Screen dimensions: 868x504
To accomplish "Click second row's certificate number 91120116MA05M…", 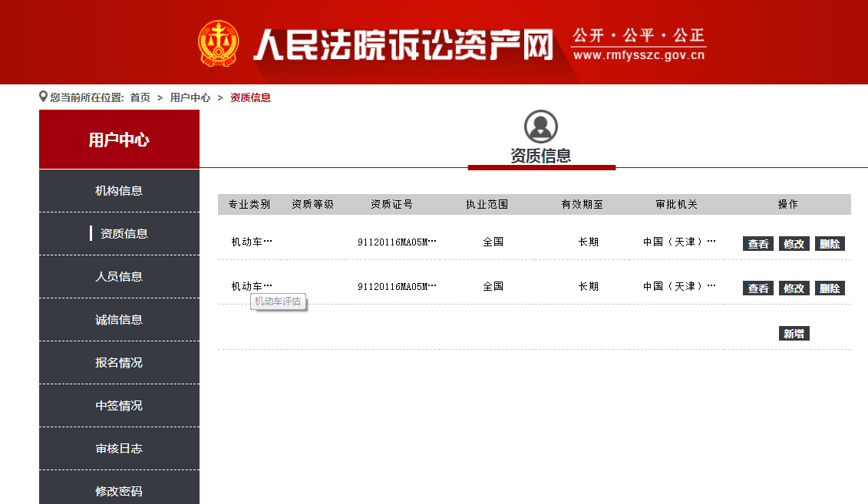I will coord(397,286).
